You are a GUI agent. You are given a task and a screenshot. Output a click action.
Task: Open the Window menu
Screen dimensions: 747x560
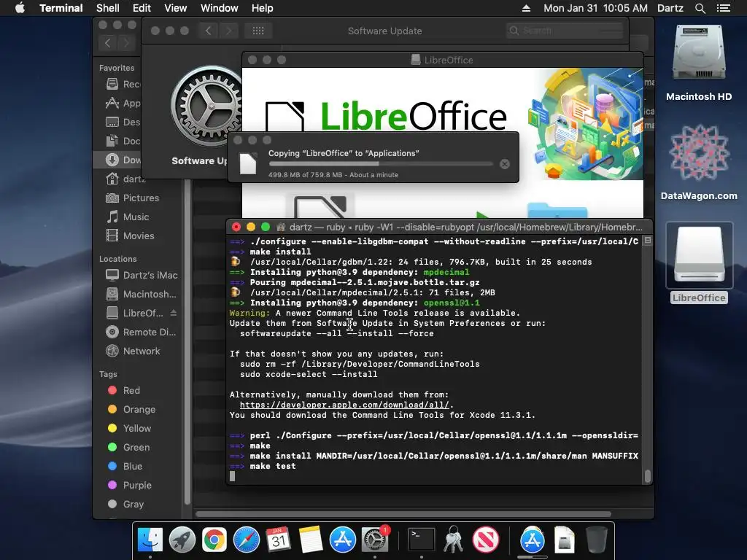[219, 8]
